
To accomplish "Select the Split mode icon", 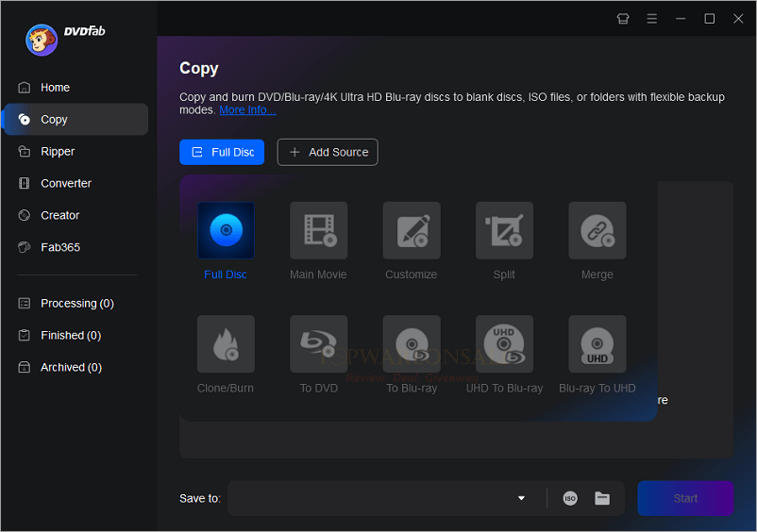I will pos(504,230).
